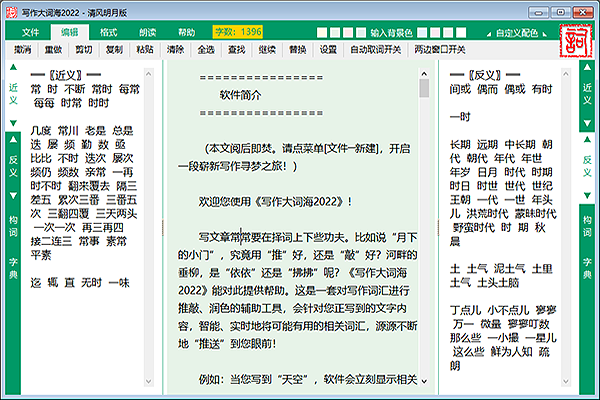
Task: Click the 自定义配色 label
Action: (517, 33)
